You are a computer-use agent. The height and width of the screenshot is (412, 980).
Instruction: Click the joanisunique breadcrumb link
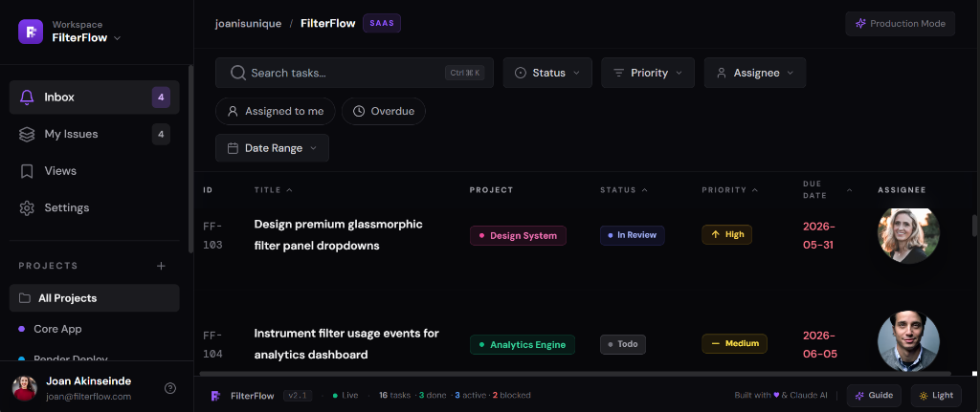[248, 24]
